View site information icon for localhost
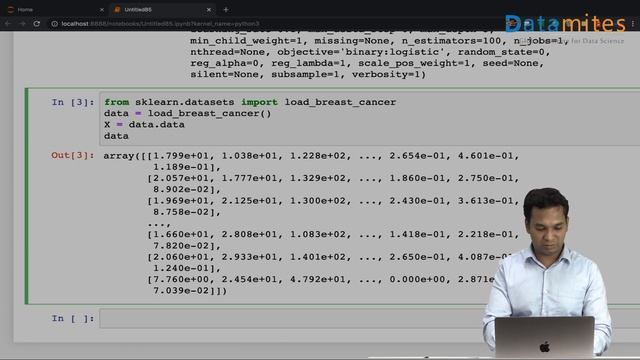640x360 pixels. click(54, 24)
